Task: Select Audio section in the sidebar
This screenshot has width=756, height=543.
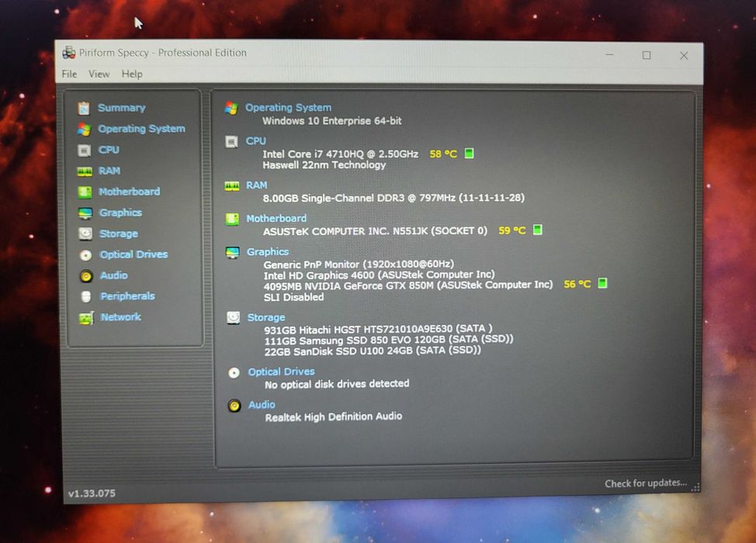Action: [114, 275]
